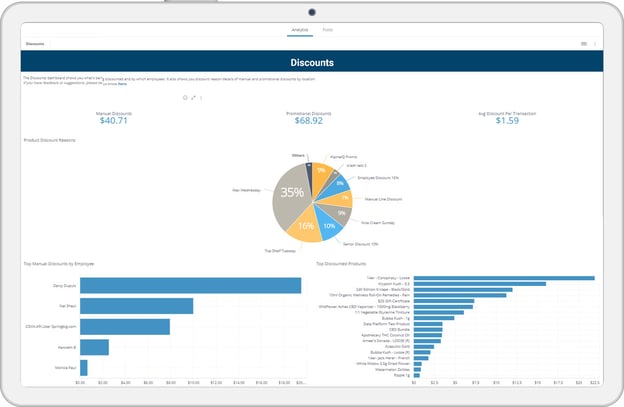Screen dimensions: 624x407
Task: Click the second employee bar in manual discounts chart
Action: (136, 306)
